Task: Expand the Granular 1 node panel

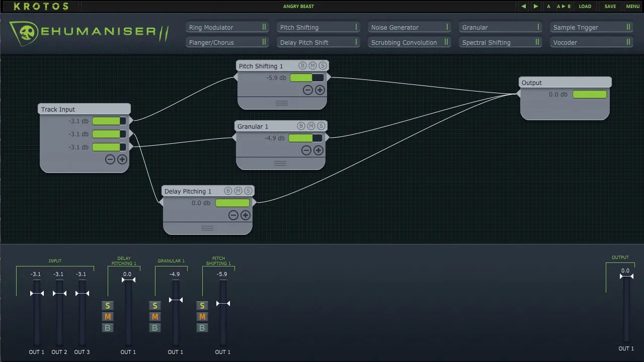Action: tap(280, 163)
